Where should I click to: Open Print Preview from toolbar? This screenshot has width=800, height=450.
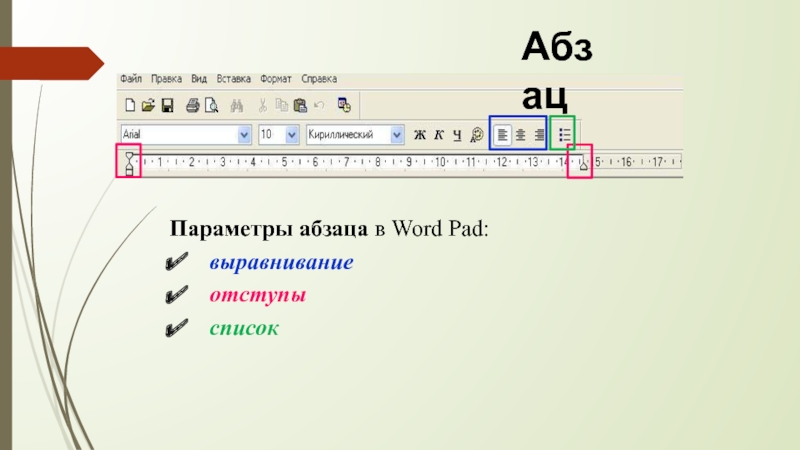(211, 104)
